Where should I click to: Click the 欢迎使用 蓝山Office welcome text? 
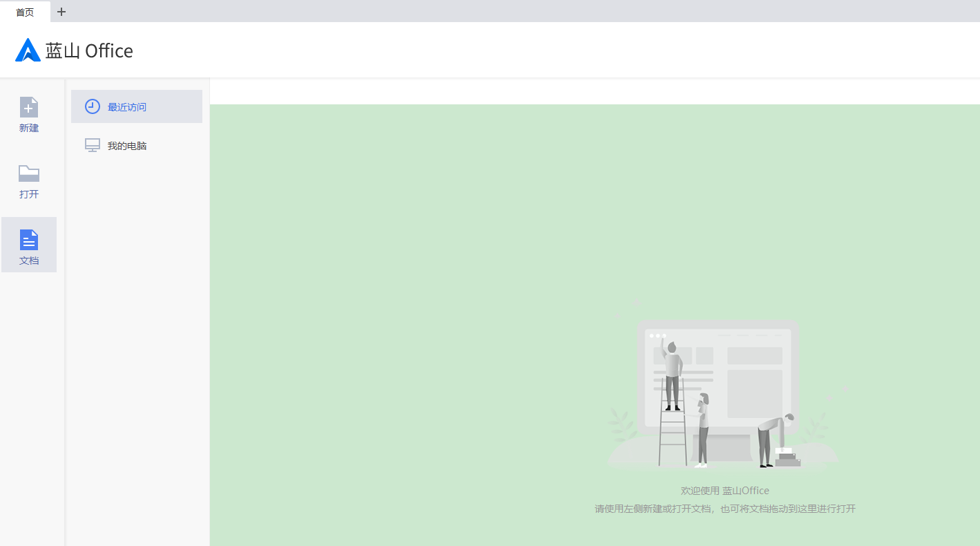(725, 491)
